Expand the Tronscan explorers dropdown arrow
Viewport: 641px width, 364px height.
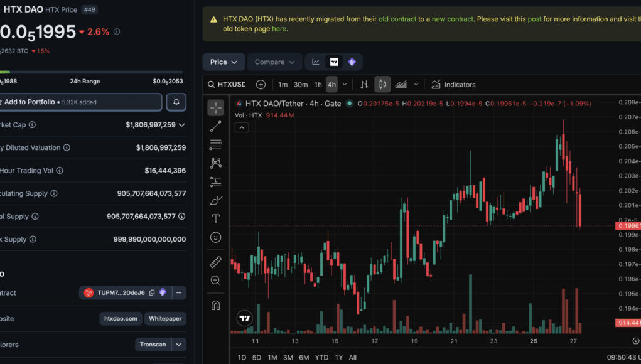[179, 345]
